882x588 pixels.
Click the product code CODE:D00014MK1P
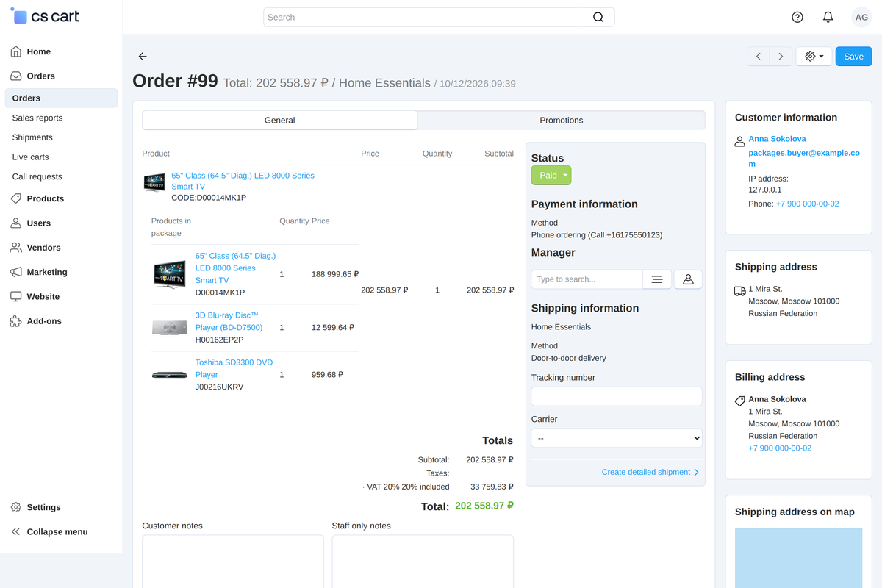209,198
